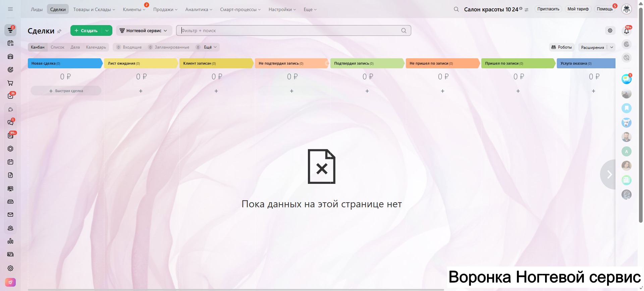The image size is (644, 291).
Task: Open the CRM funnel icon in left sidebar
Action: [10, 30]
